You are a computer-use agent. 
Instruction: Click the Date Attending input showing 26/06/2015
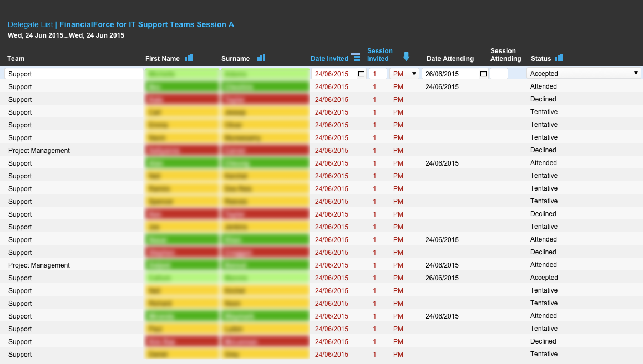click(450, 74)
